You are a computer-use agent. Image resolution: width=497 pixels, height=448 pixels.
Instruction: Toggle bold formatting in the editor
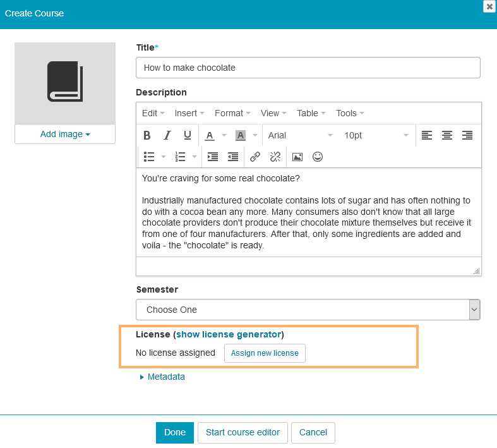(147, 135)
